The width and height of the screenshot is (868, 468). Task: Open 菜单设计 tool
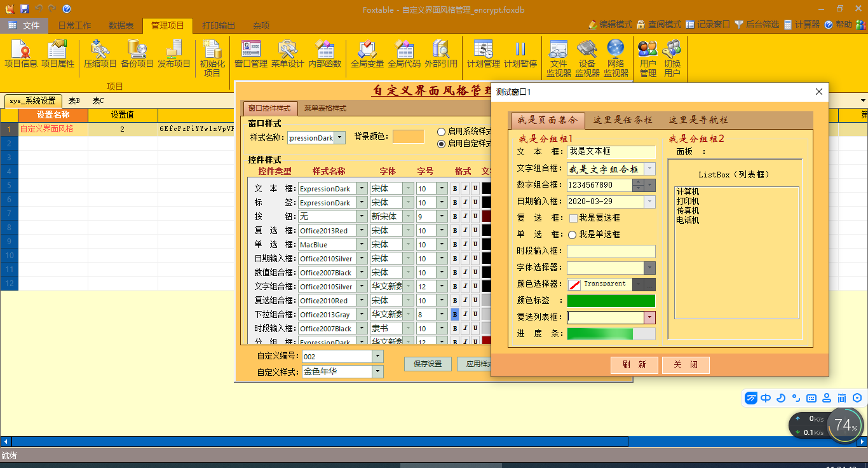[x=288, y=54]
